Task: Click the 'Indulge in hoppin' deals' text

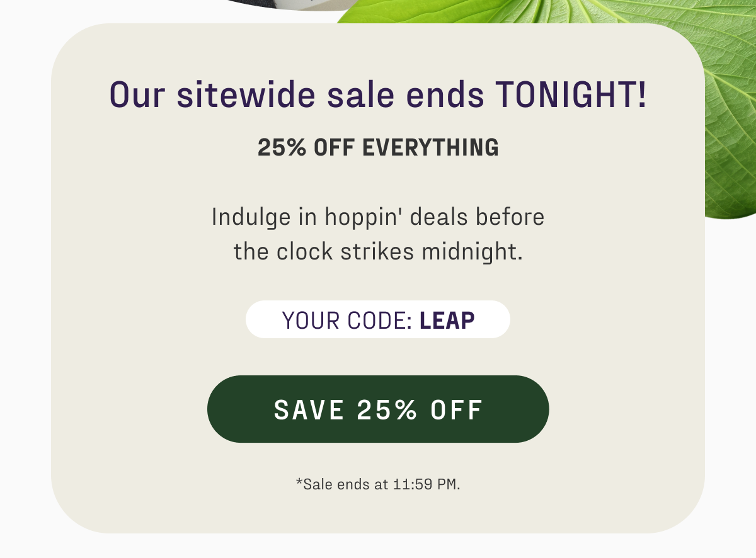Action: (378, 217)
